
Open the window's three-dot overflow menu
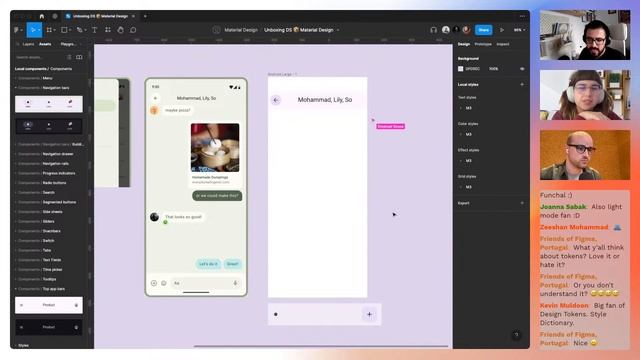pyautogui.click(x=522, y=16)
